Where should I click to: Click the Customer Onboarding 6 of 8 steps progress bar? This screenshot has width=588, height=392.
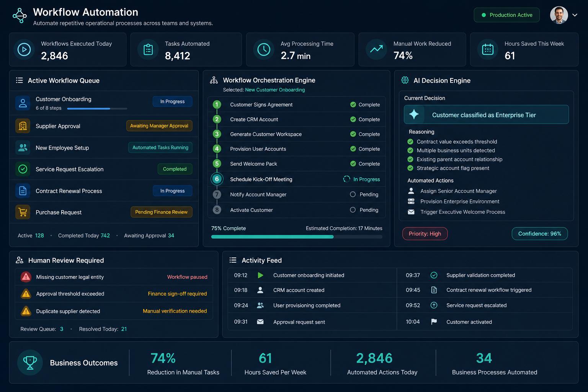pos(97,109)
